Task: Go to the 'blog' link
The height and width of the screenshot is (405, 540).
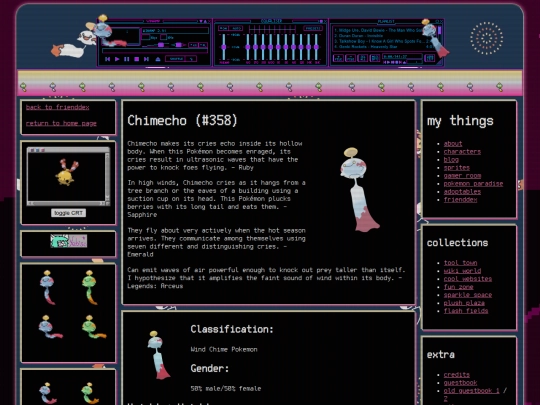Action: (451, 159)
